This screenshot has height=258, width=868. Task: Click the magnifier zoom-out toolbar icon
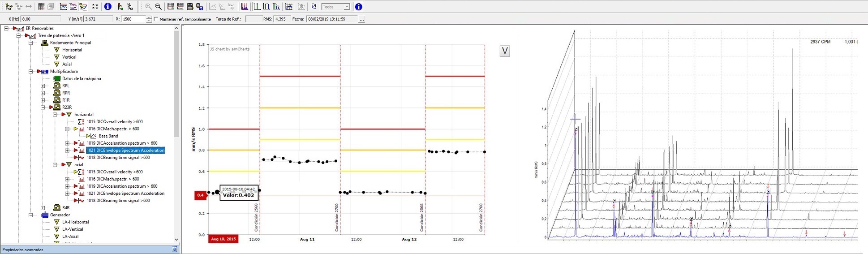pyautogui.click(x=158, y=7)
